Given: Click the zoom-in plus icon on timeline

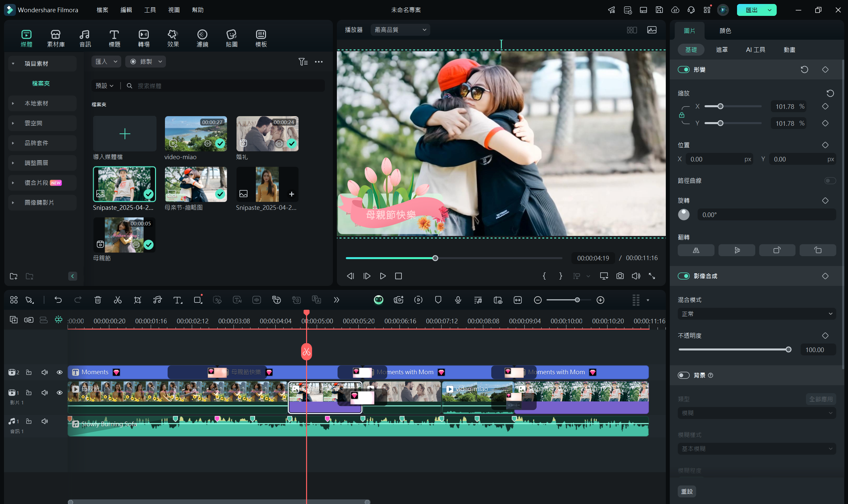Looking at the screenshot, I should click(601, 300).
